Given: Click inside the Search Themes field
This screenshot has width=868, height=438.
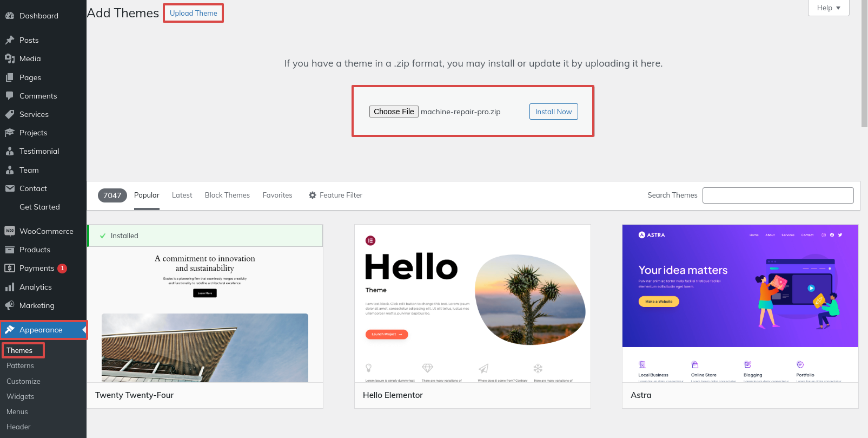Looking at the screenshot, I should point(778,195).
